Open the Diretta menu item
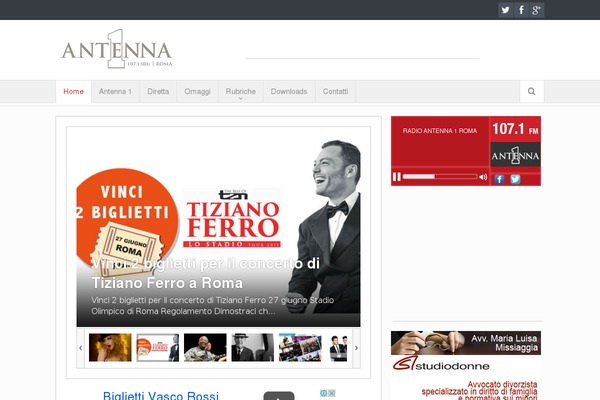 tap(158, 91)
